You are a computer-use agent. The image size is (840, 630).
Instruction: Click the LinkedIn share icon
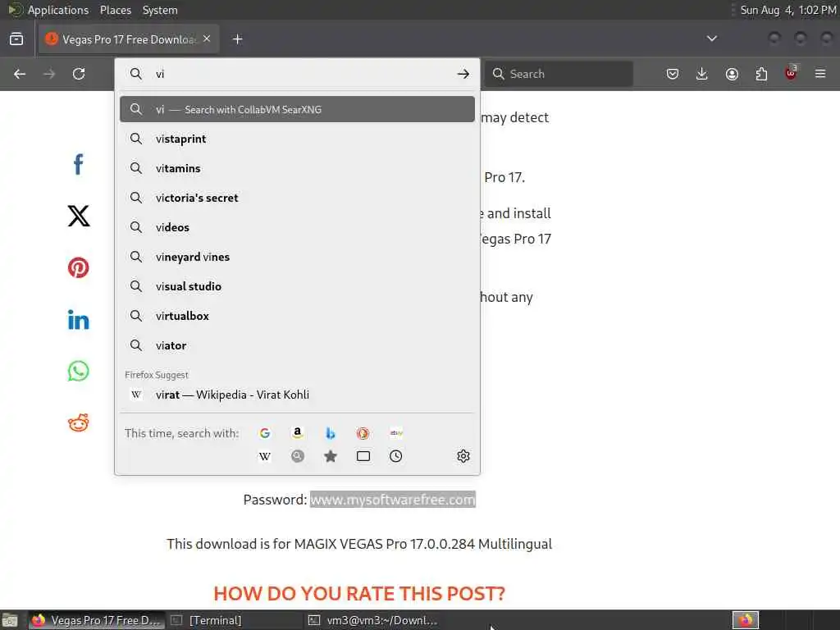click(78, 320)
